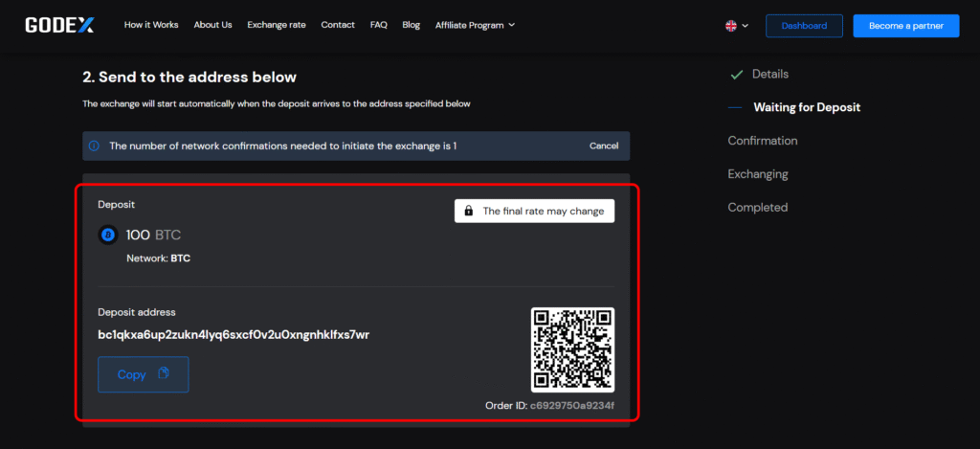Select the deposit address bc1qkxa6up2zukn4lyq6sxcf0v2u0xngnhklfxs7wr
The width and height of the screenshot is (980, 449).
click(234, 334)
